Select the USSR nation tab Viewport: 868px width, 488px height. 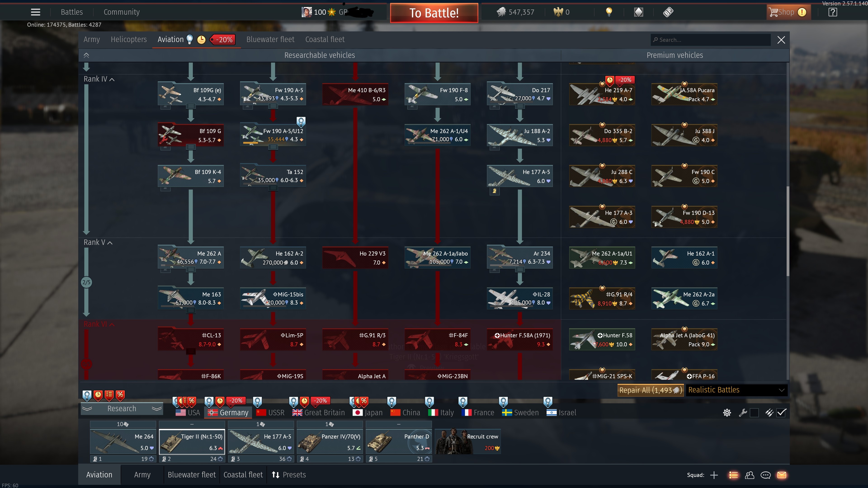coord(270,413)
